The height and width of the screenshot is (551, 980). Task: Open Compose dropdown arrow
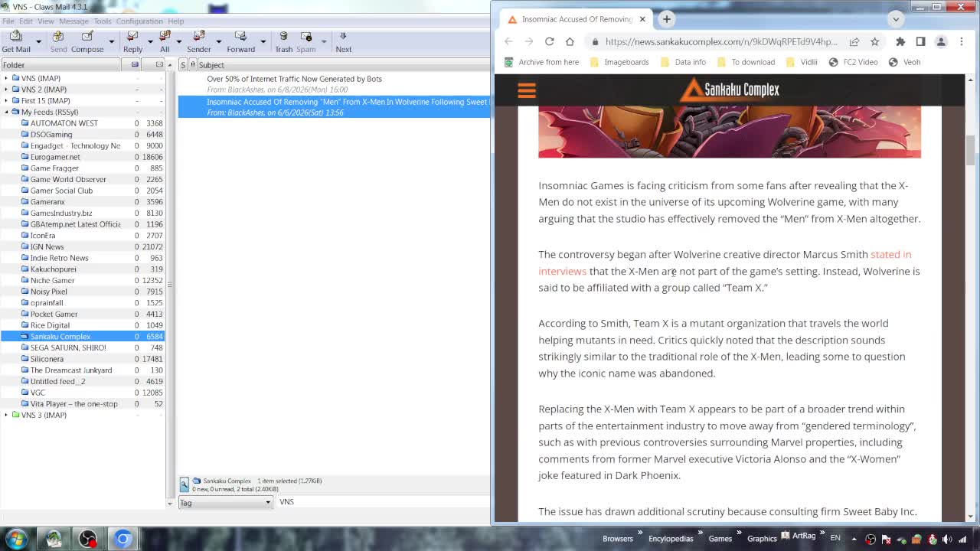pyautogui.click(x=111, y=41)
